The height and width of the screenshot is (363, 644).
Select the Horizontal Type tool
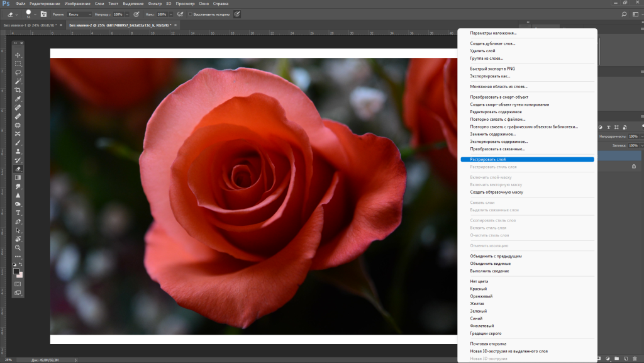(18, 213)
